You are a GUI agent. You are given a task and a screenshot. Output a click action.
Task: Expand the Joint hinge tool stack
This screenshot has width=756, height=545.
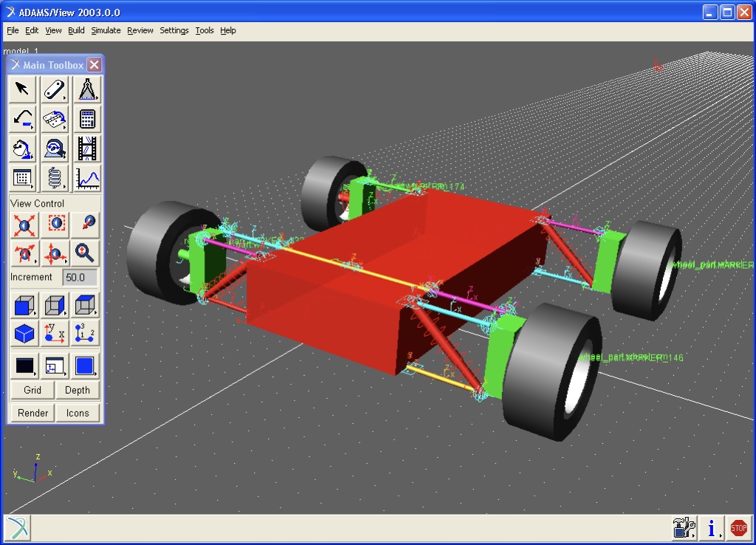pyautogui.click(x=55, y=119)
